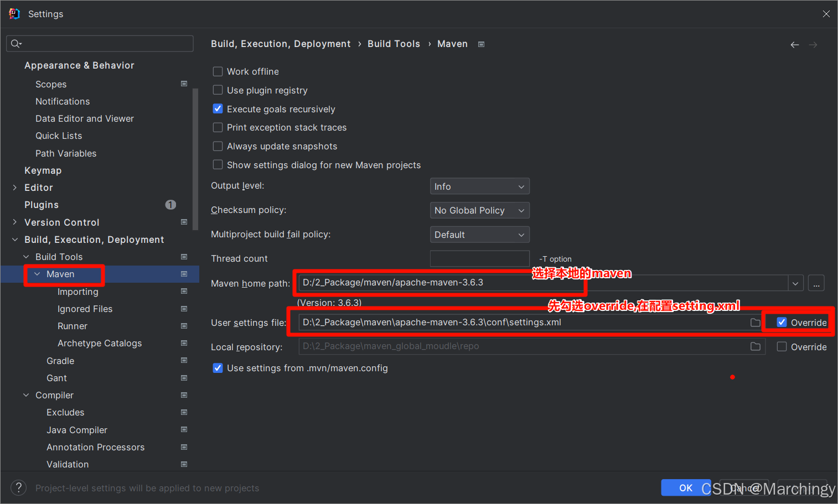838x504 pixels.
Task: Click the settings tree vertical scrollbar
Action: click(195, 160)
